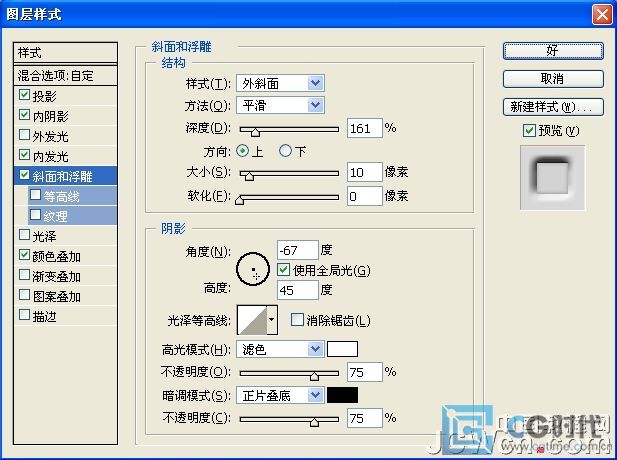
Task: Enable the 渐变叠加 gradient overlay checkbox
Action: [24, 275]
